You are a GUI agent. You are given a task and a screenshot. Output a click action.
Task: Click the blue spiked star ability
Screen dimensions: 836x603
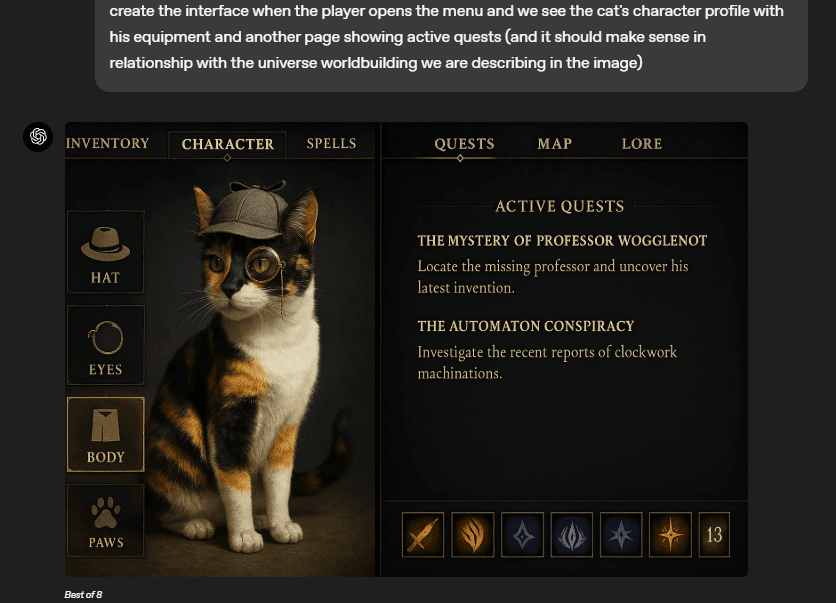tap(621, 535)
